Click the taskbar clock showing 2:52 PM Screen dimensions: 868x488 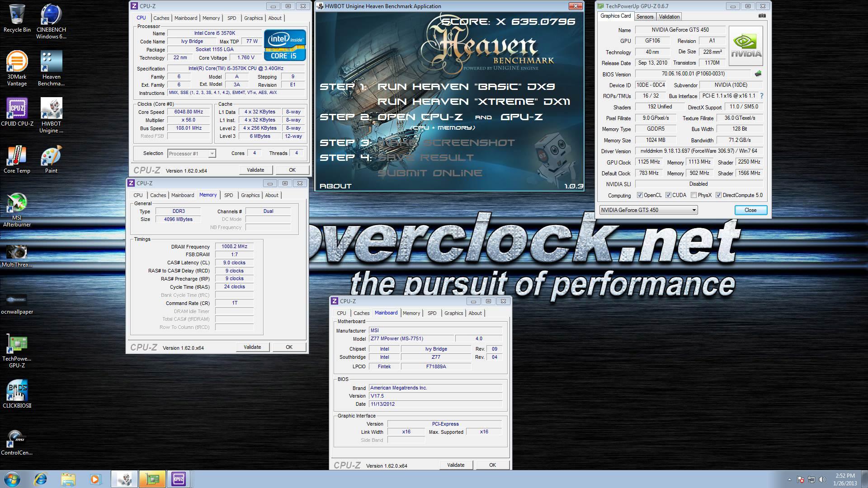pyautogui.click(x=845, y=479)
